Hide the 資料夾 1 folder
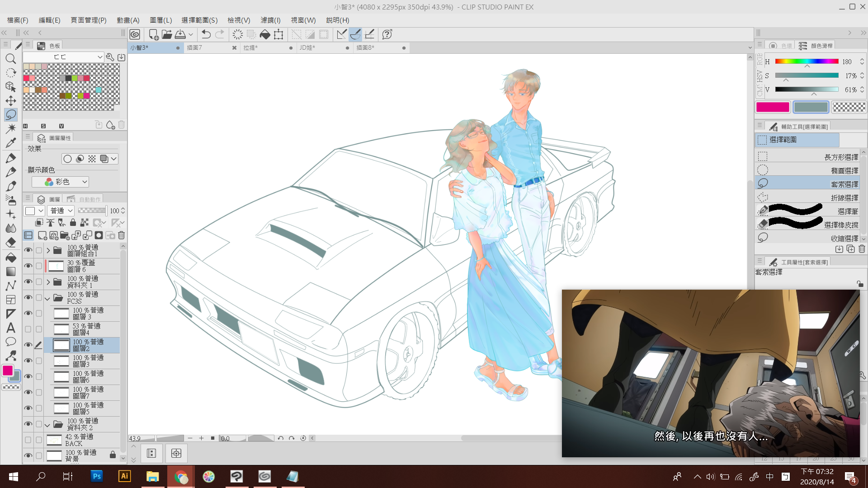Image resolution: width=868 pixels, height=488 pixels. point(28,282)
